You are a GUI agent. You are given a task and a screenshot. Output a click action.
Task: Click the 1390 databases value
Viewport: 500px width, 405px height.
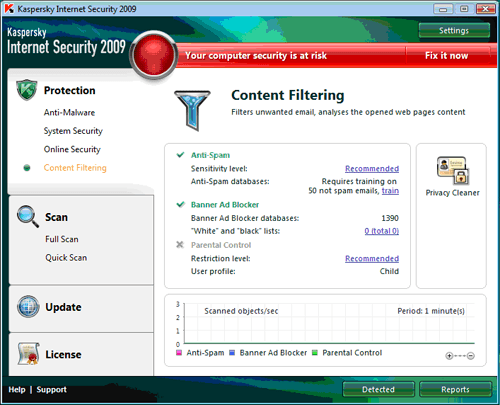click(x=390, y=218)
